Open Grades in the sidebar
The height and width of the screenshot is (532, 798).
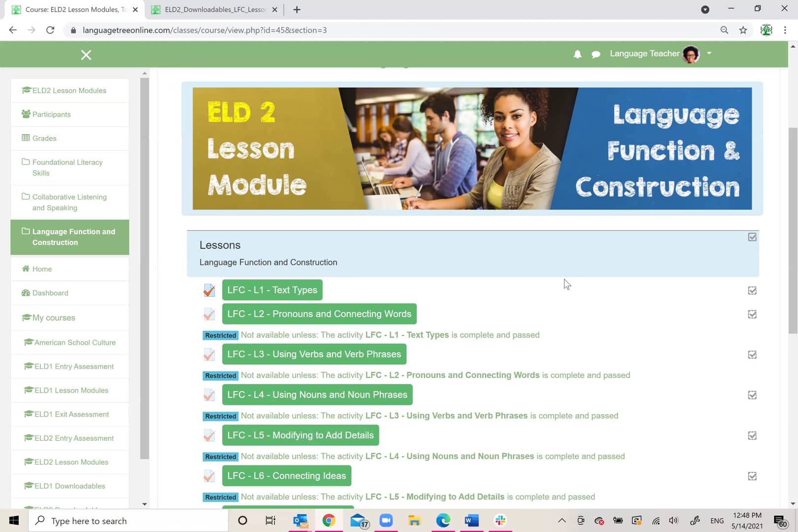[69, 138]
